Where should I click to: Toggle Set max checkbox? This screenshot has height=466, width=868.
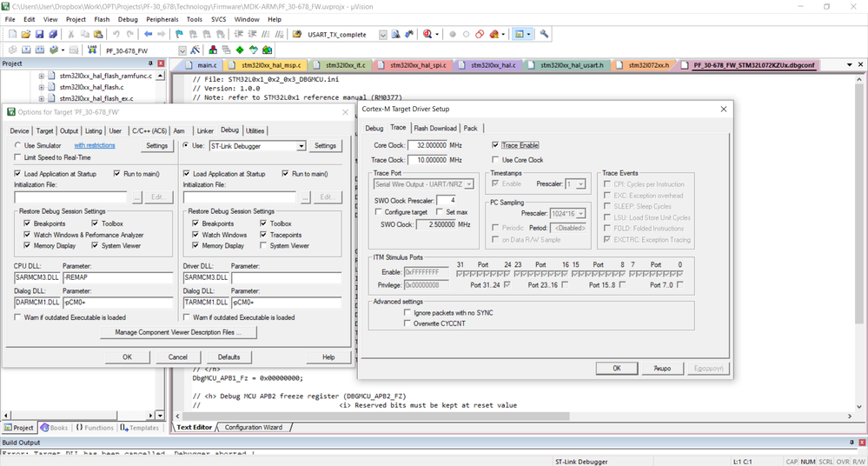point(440,211)
